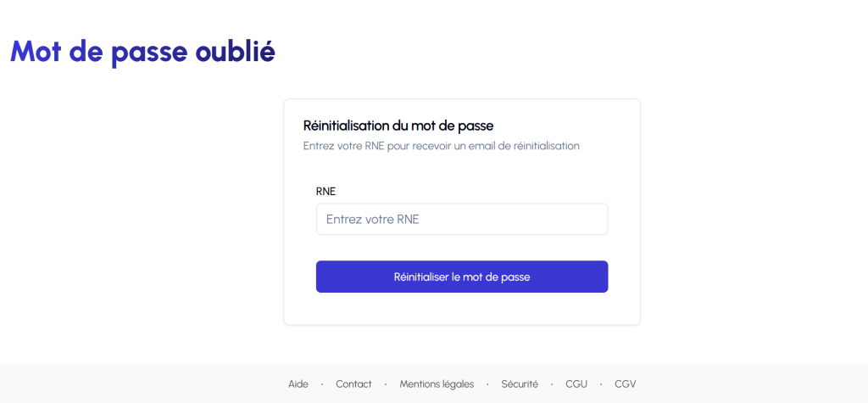This screenshot has height=403, width=868.
Task: Visit the Sécurité footer link
Action: tap(520, 383)
